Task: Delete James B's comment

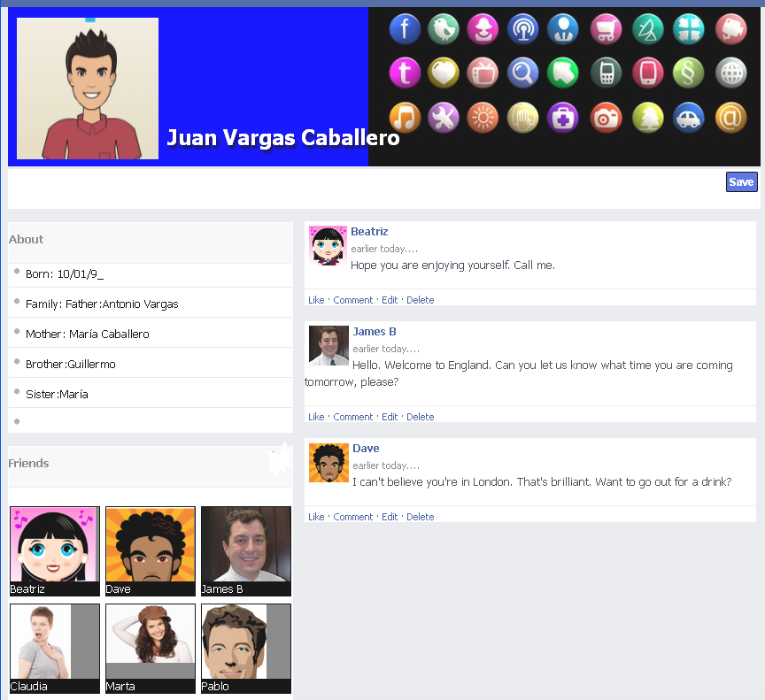Action: point(420,416)
